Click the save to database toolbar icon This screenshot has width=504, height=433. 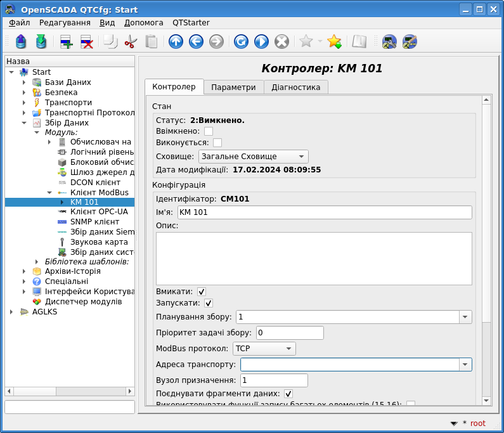coord(41,42)
